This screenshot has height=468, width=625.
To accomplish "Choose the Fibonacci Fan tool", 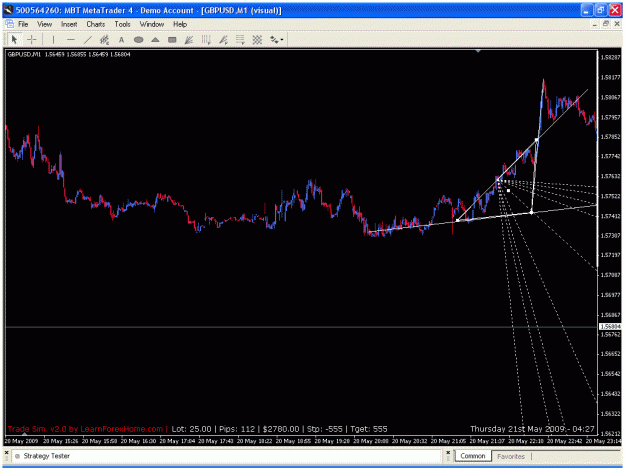I will point(223,39).
